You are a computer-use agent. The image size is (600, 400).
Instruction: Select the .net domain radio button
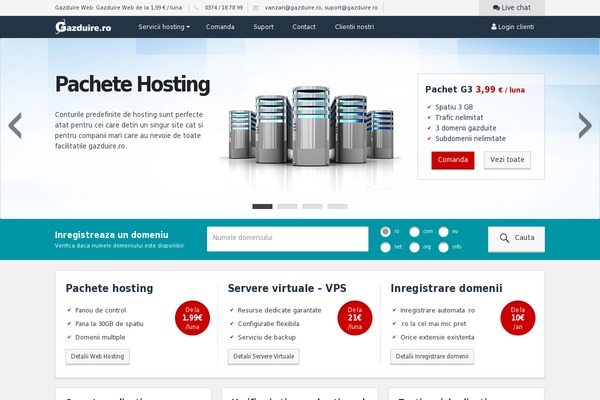pyautogui.click(x=385, y=247)
